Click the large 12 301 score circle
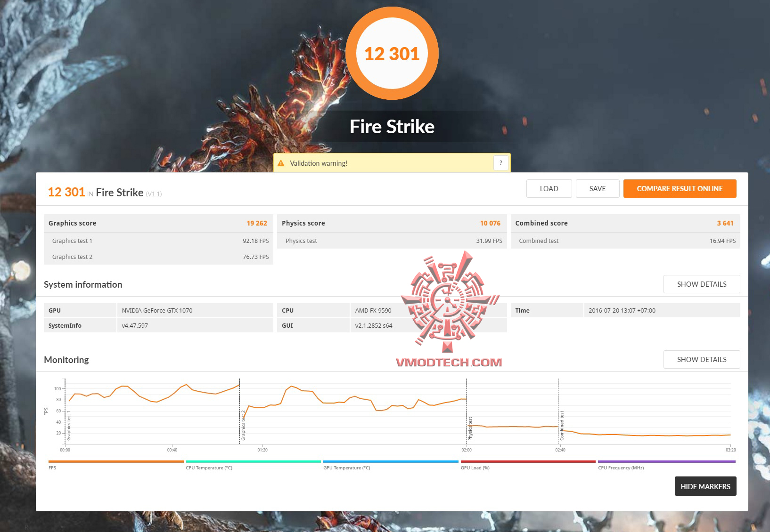 392,53
